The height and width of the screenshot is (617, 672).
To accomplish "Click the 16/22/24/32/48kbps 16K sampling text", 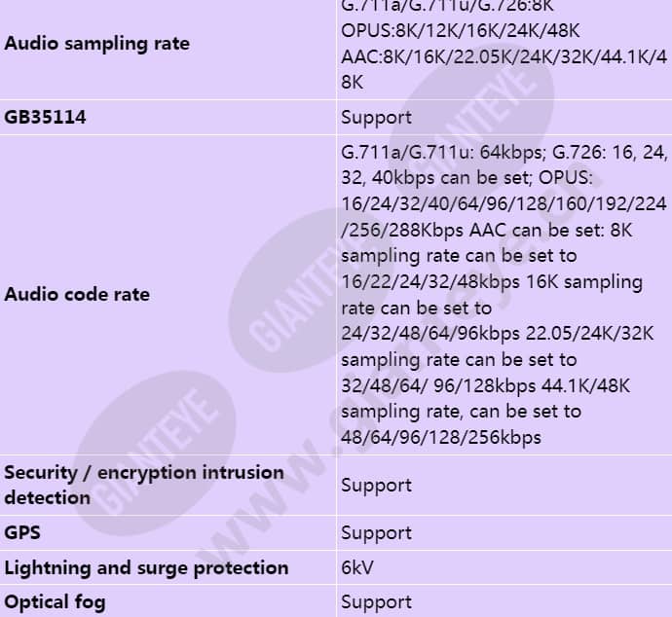I will [x=492, y=282].
